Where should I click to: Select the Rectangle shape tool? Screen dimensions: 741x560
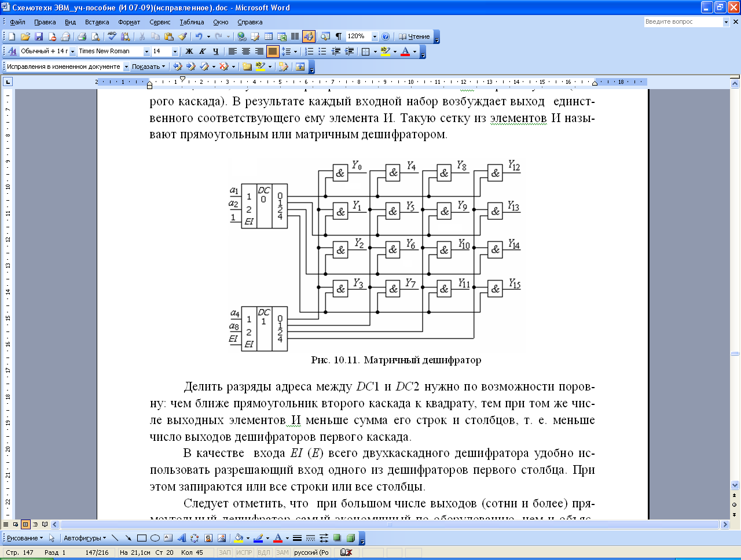click(x=141, y=538)
